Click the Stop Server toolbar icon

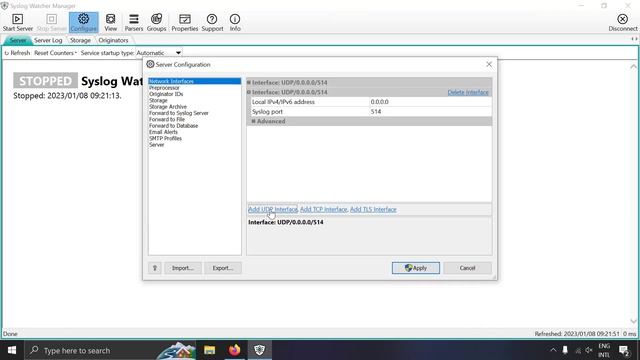pyautogui.click(x=51, y=22)
